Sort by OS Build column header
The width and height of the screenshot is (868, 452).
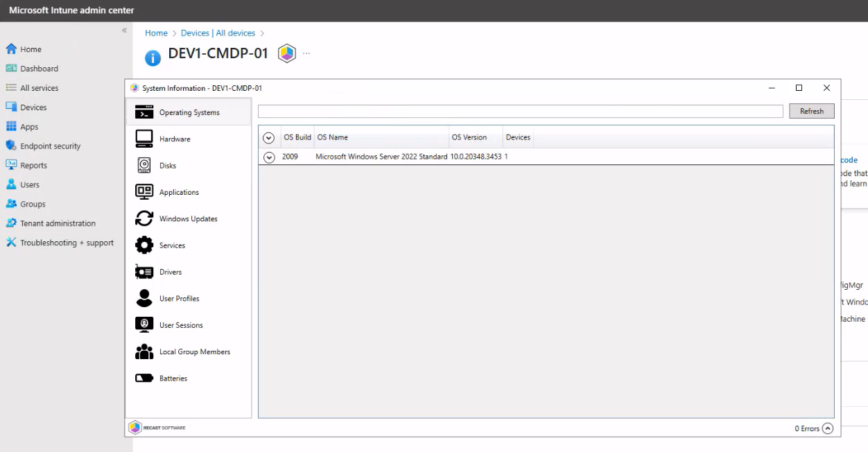click(x=297, y=137)
